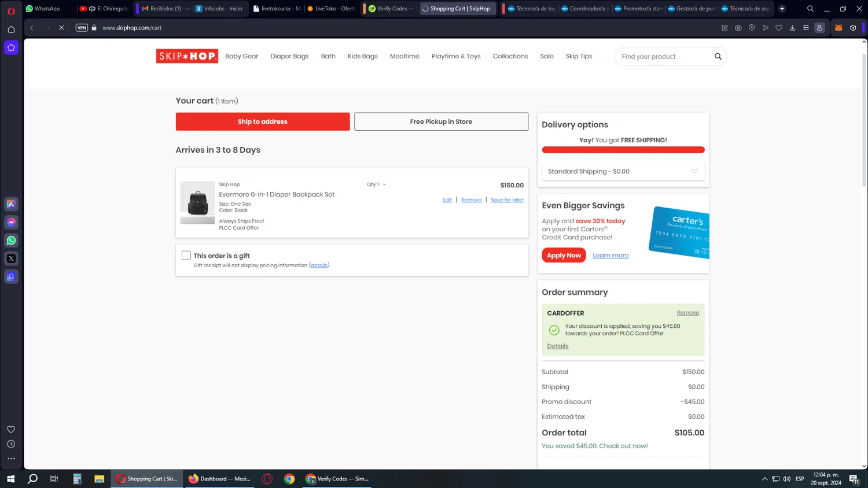Screen dimensions: 868x488
Task: Open X (Twitter) in Opera sidebar
Action: 11,258
